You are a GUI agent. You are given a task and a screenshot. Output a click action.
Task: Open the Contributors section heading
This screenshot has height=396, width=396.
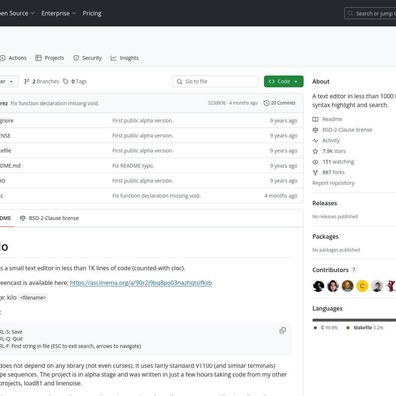click(x=330, y=270)
